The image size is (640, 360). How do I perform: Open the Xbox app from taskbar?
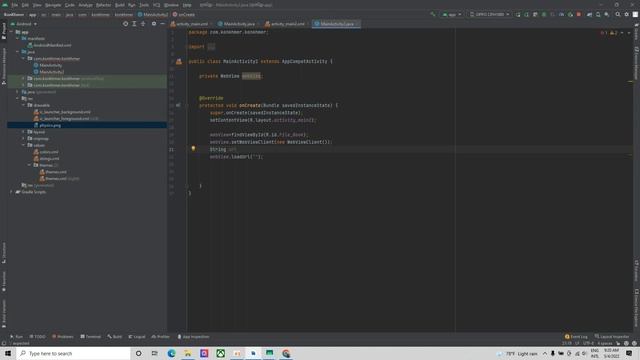220,353
